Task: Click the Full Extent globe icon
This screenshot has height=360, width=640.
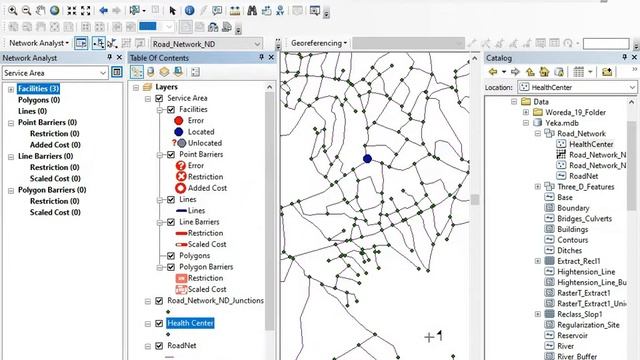Action: point(54,11)
